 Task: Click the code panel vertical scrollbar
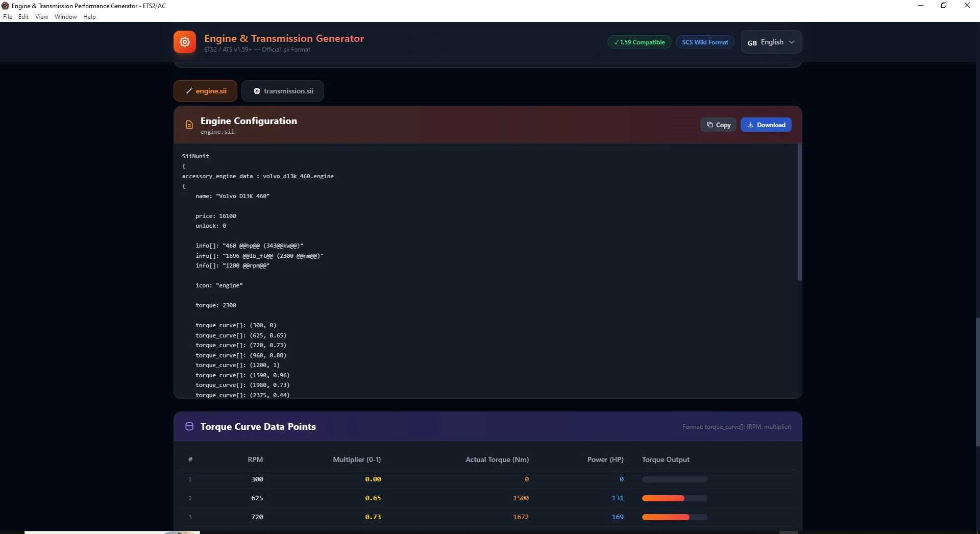pyautogui.click(x=799, y=212)
